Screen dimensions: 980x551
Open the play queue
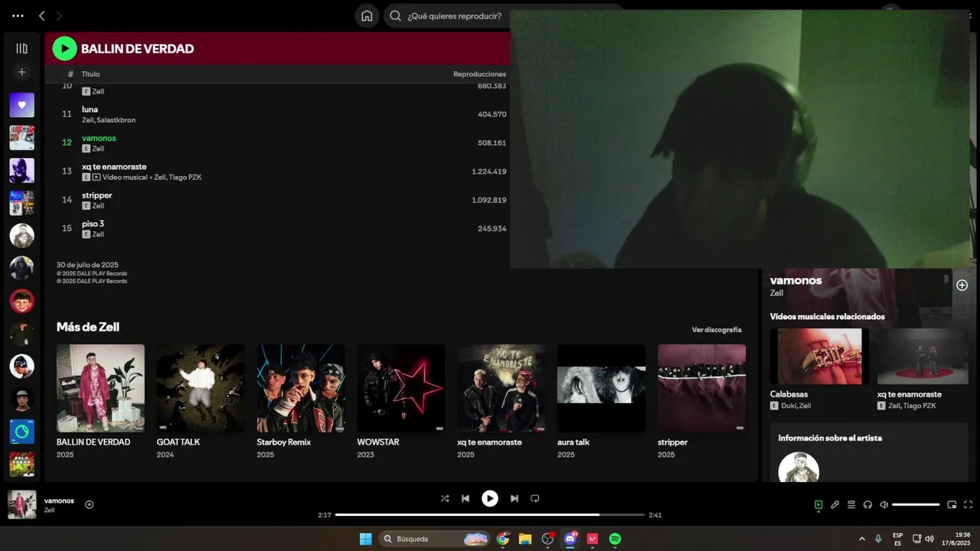coord(851,504)
